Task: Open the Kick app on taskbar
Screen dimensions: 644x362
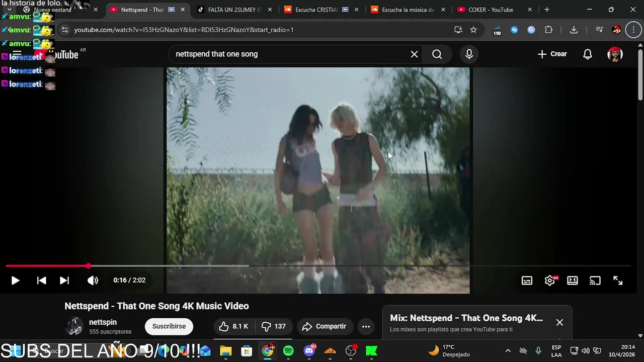Action: (x=372, y=351)
